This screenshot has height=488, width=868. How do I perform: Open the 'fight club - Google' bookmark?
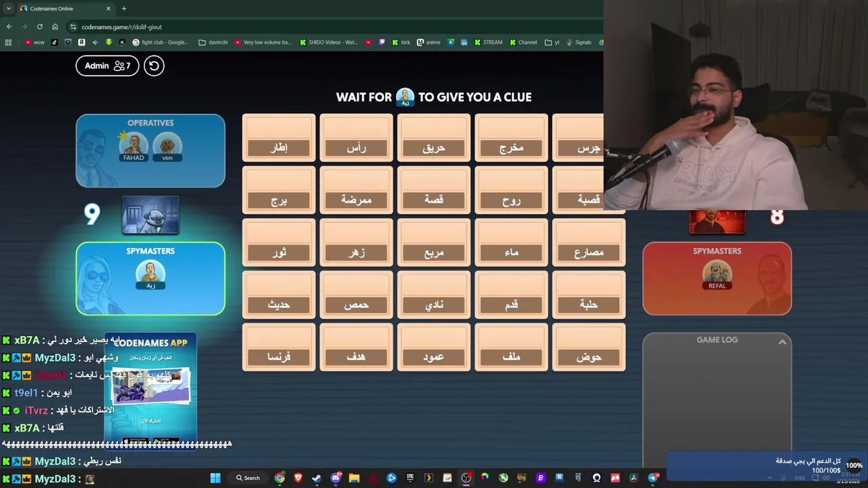pyautogui.click(x=161, y=42)
